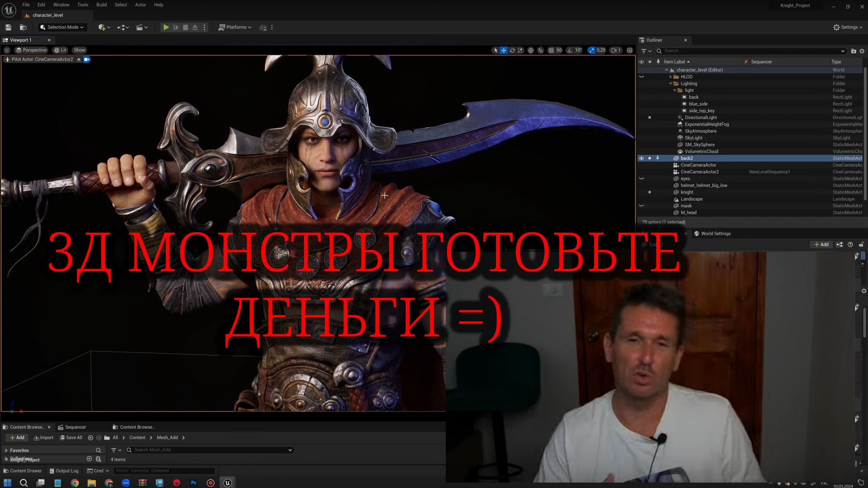Viewport: 868px width, 488px height.
Task: Click the Outliner settings gear icon
Action: click(862, 51)
